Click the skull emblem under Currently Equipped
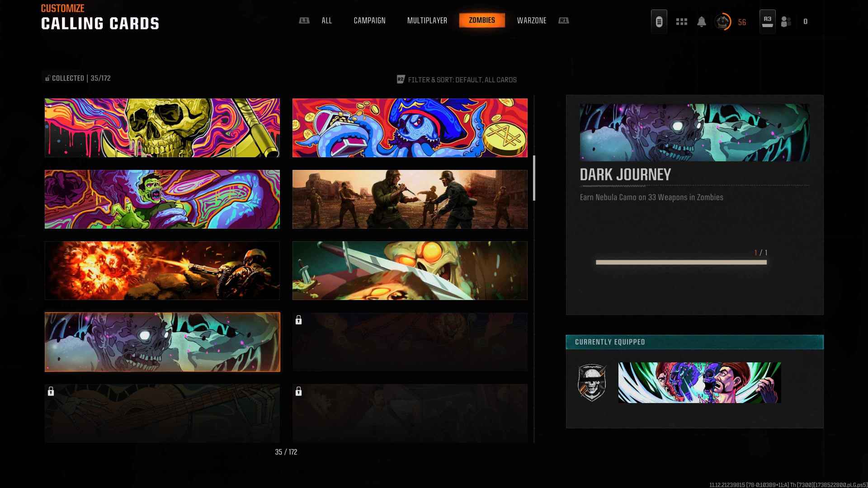 point(592,382)
